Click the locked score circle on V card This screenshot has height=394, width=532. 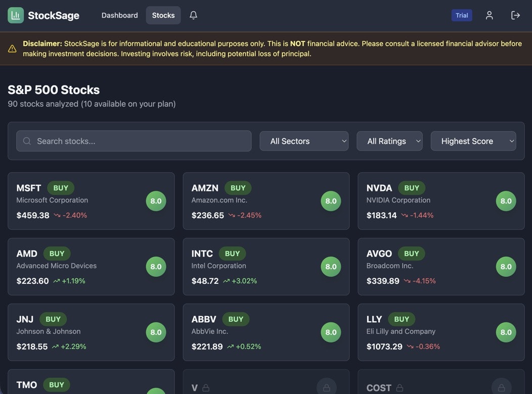pos(326,386)
